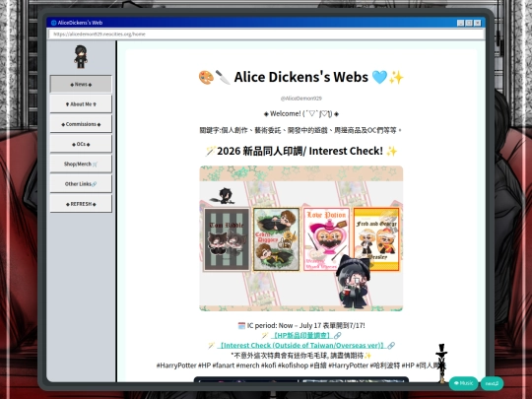The image size is (532, 399).
Task: Click the Alice Dickens's Webs heading
Action: coord(300,77)
